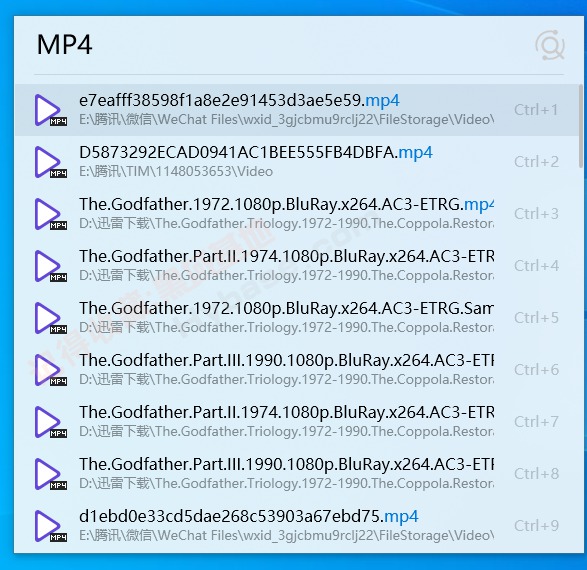Viewport: 587px width, 570px height.
Task: Click the MP4 icon in the Ctrl+3 result row
Action: 51,214
